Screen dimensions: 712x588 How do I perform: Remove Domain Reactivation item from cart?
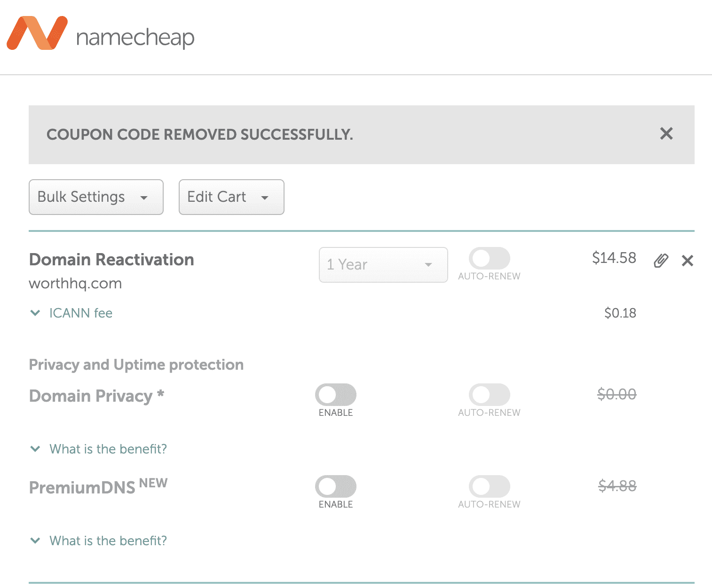687,260
